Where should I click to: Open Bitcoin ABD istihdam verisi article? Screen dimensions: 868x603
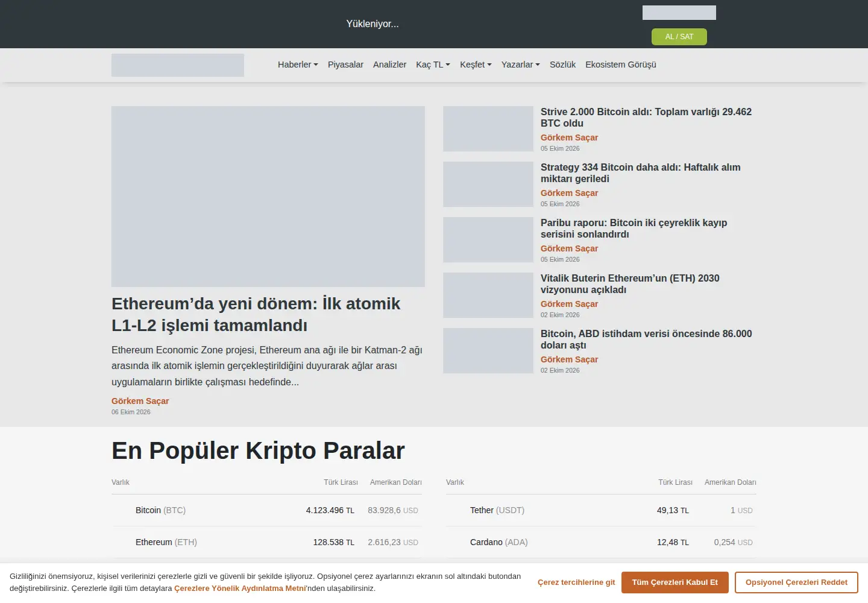click(646, 339)
